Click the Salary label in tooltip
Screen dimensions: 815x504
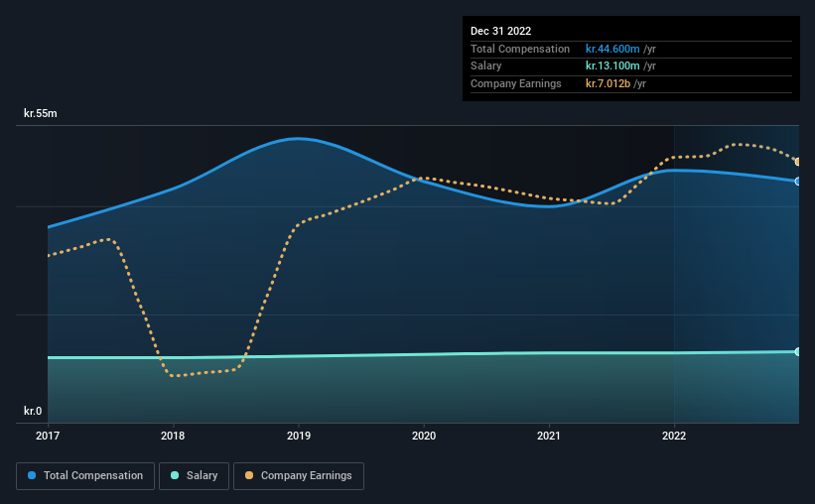(x=486, y=66)
